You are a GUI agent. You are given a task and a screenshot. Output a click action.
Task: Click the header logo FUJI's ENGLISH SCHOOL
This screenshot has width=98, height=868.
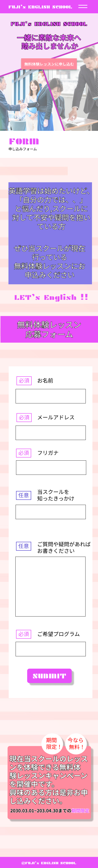point(40,7)
